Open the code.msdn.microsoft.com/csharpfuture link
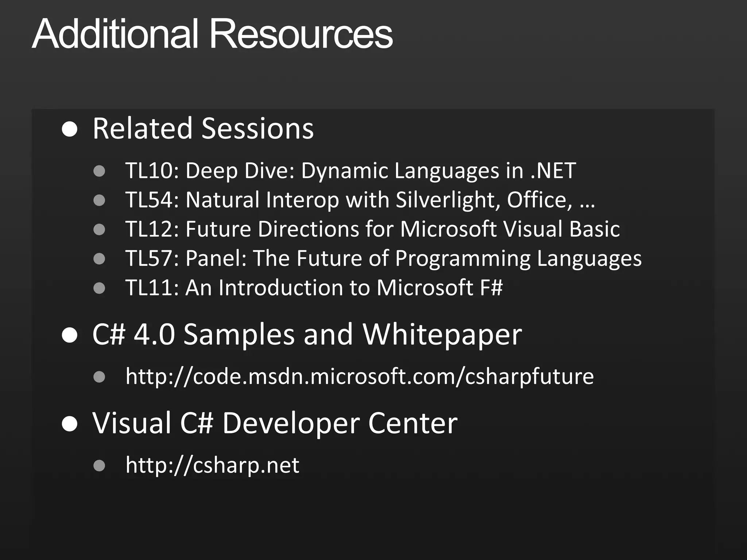Viewport: 747px width, 560px height. pyautogui.click(x=359, y=376)
